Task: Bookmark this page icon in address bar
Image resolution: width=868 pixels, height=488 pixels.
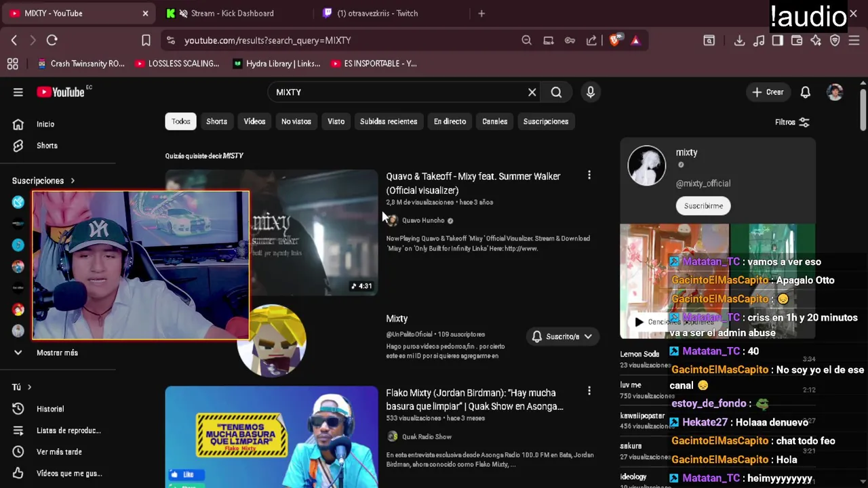Action: pyautogui.click(x=146, y=41)
